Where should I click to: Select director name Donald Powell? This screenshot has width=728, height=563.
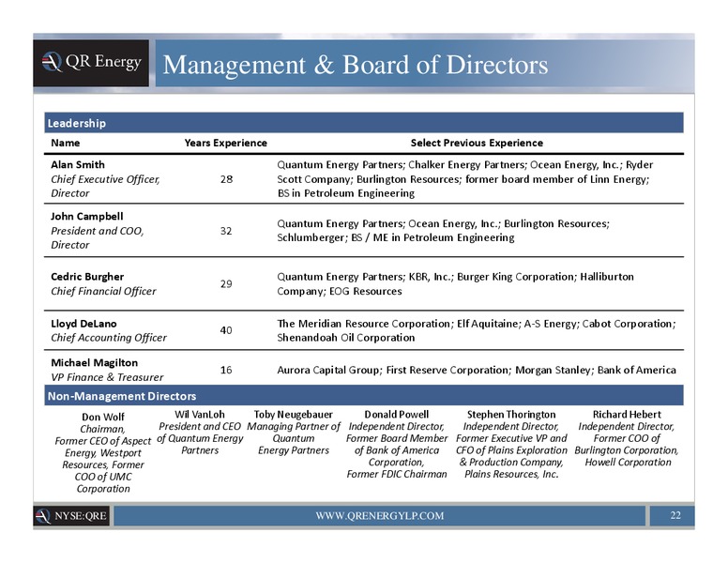(397, 415)
